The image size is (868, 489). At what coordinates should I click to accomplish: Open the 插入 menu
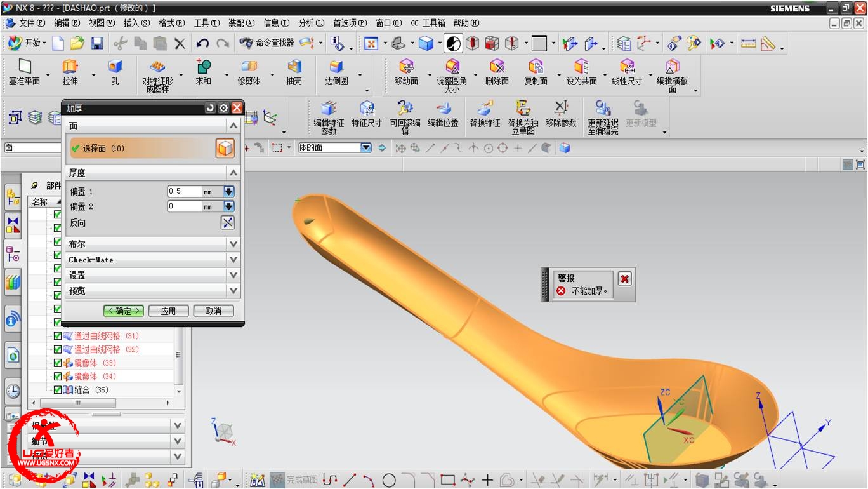[x=136, y=23]
